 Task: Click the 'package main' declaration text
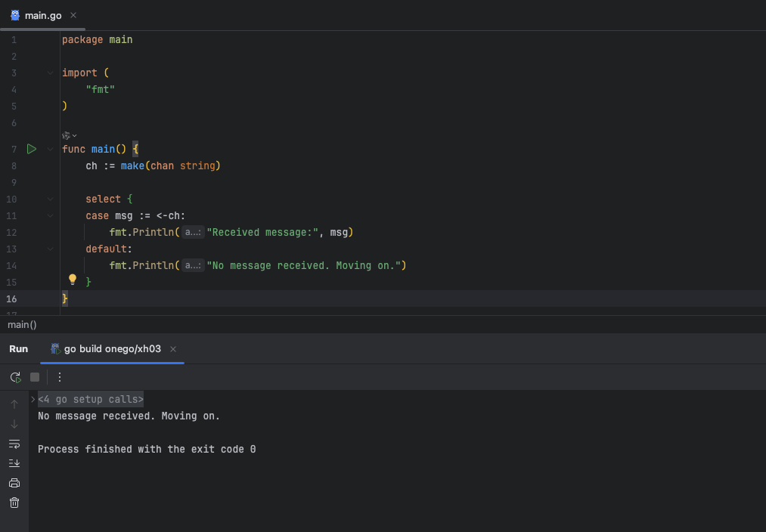[x=98, y=39]
